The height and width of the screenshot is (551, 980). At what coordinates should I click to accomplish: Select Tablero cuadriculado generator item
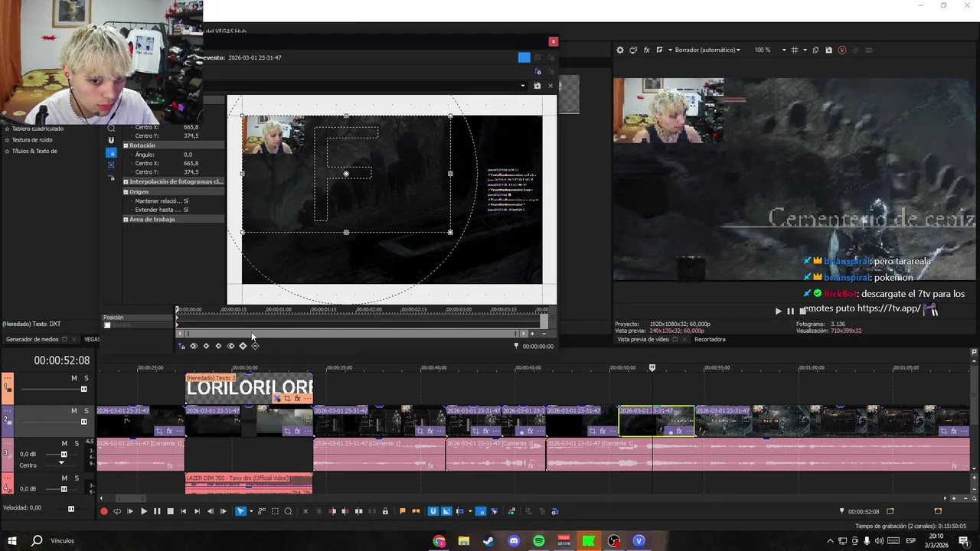coord(38,129)
